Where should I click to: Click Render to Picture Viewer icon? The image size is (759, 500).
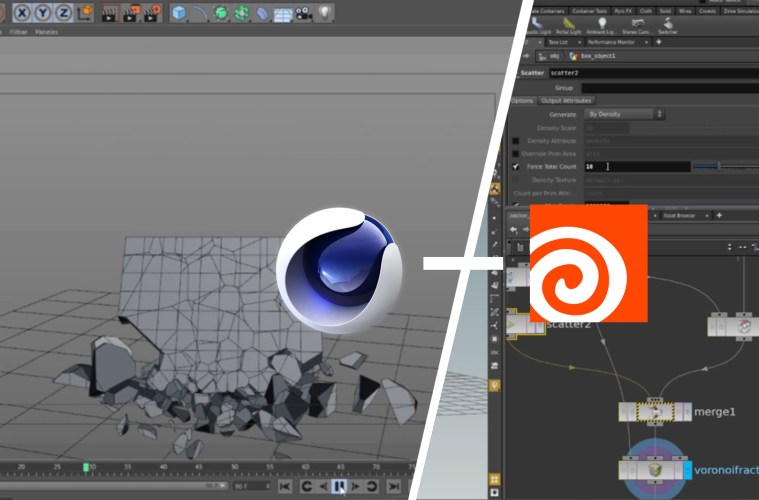click(x=131, y=14)
